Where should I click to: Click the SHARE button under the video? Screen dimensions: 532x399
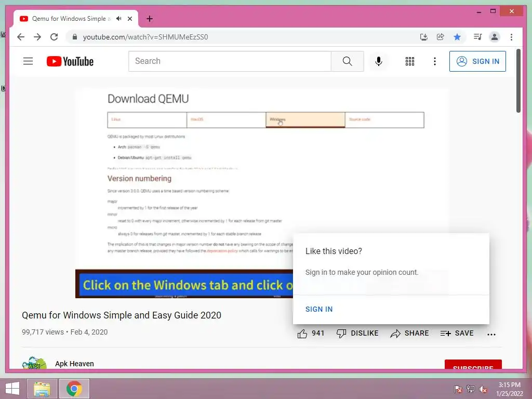coord(409,333)
